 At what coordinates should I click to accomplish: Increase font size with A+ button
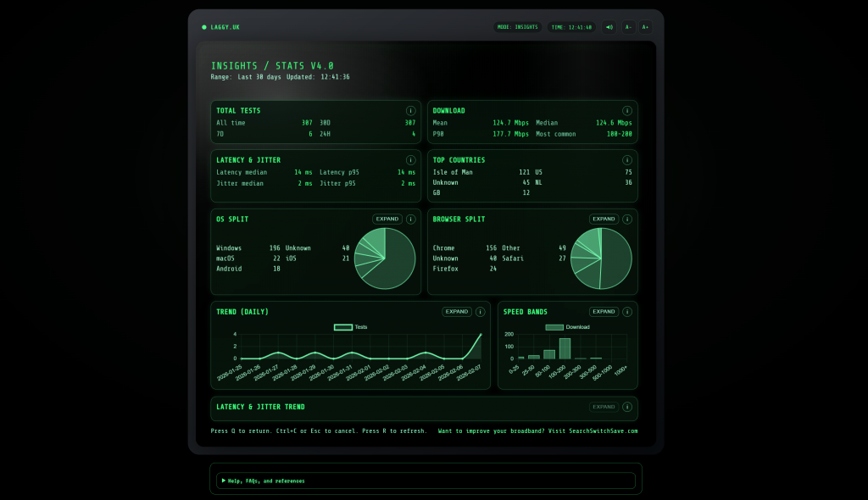[645, 27]
